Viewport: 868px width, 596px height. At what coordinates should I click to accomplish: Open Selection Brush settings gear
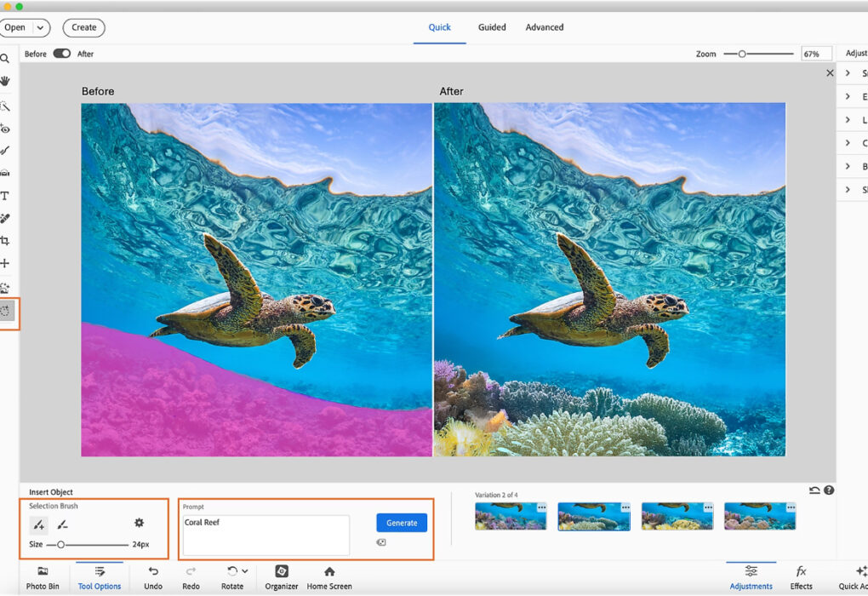coord(139,522)
